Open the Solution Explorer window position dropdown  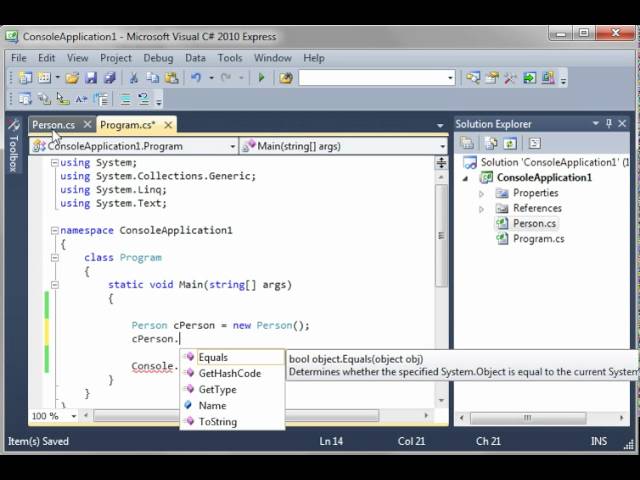click(x=596, y=123)
